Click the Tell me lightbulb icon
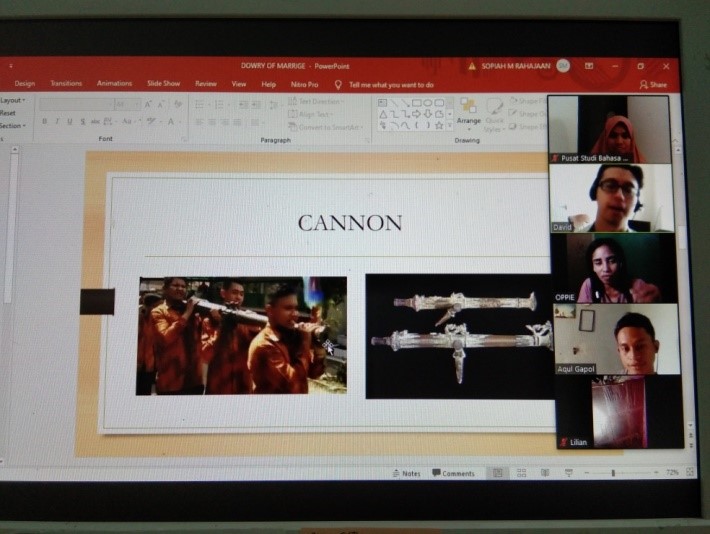The height and width of the screenshot is (534, 710). click(338, 85)
